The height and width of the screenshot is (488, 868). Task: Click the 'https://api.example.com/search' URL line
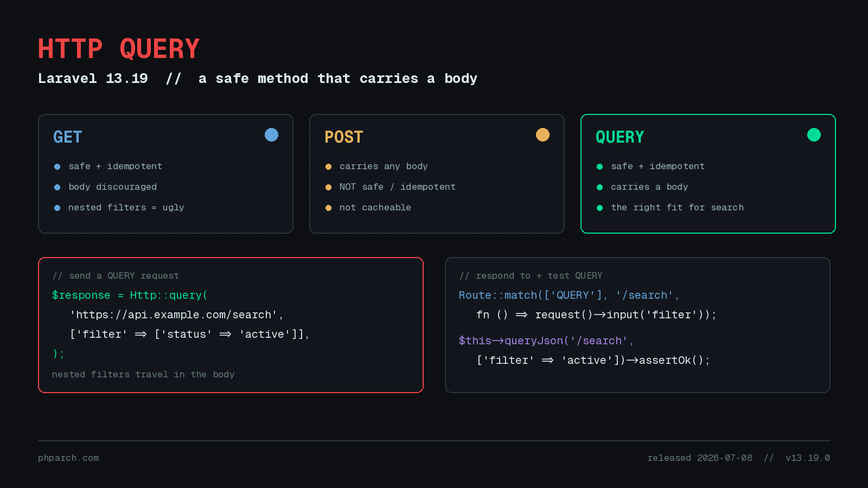pyautogui.click(x=176, y=315)
